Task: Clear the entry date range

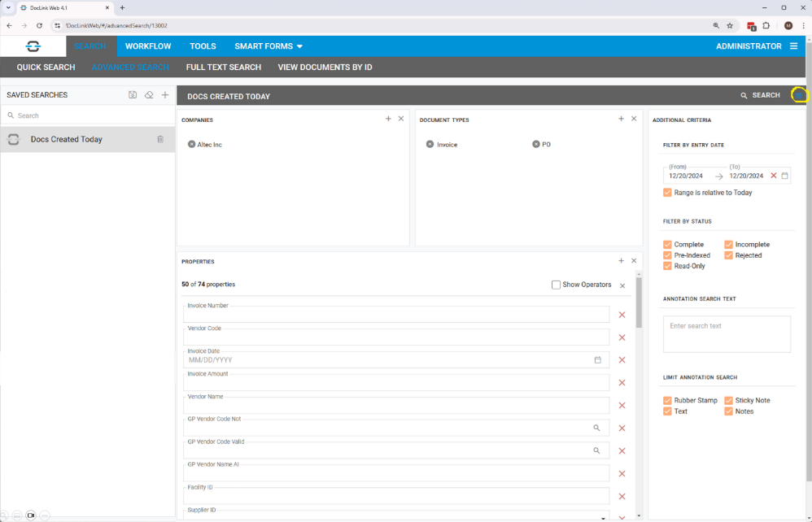Action: (774, 176)
